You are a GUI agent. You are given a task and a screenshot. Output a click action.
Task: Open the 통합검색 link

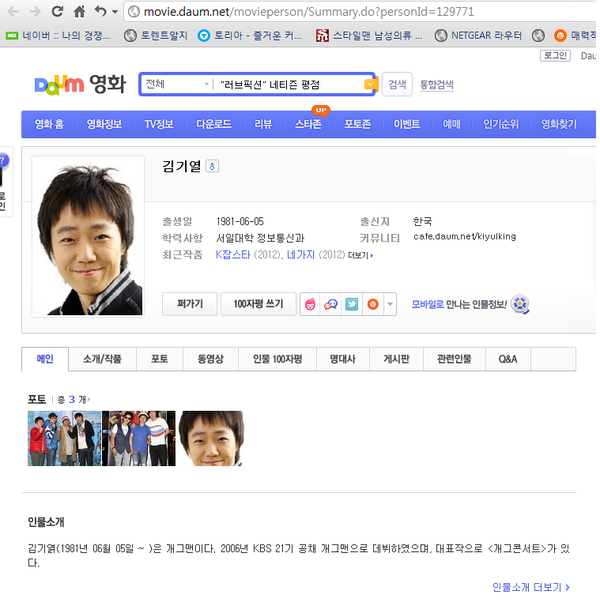pos(436,84)
